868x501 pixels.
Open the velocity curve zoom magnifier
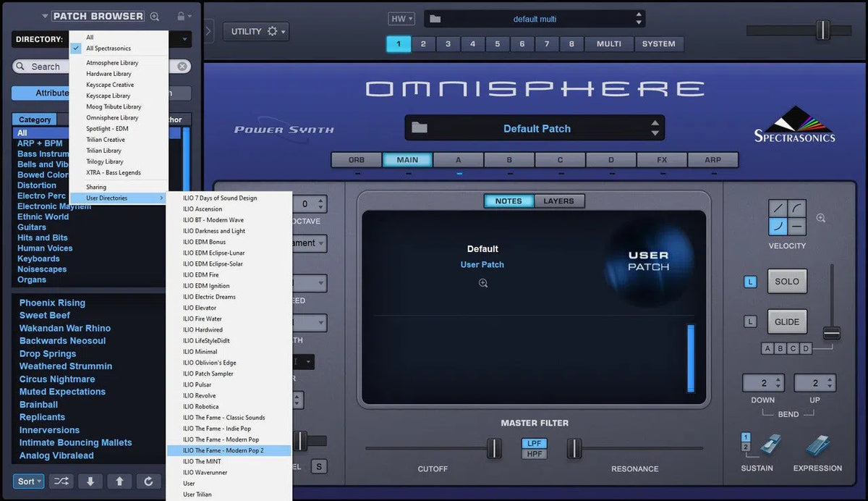click(x=821, y=218)
